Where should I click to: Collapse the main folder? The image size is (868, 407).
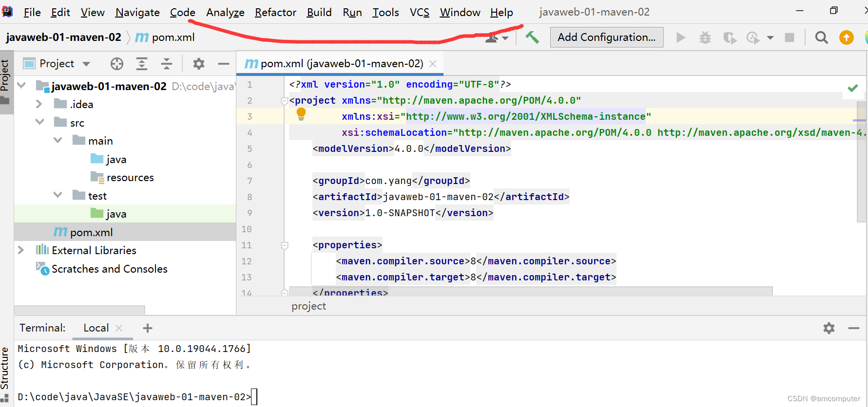[58, 140]
